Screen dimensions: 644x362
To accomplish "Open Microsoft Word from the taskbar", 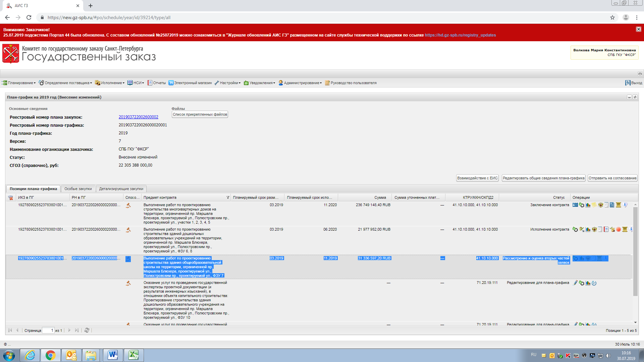I will point(113,355).
